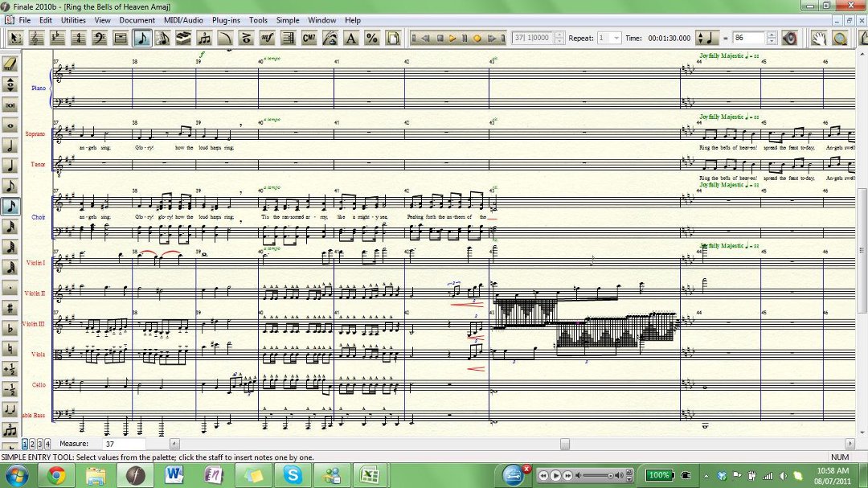Image resolution: width=868 pixels, height=488 pixels.
Task: Pick quarter note duration in palette
Action: [x=10, y=166]
